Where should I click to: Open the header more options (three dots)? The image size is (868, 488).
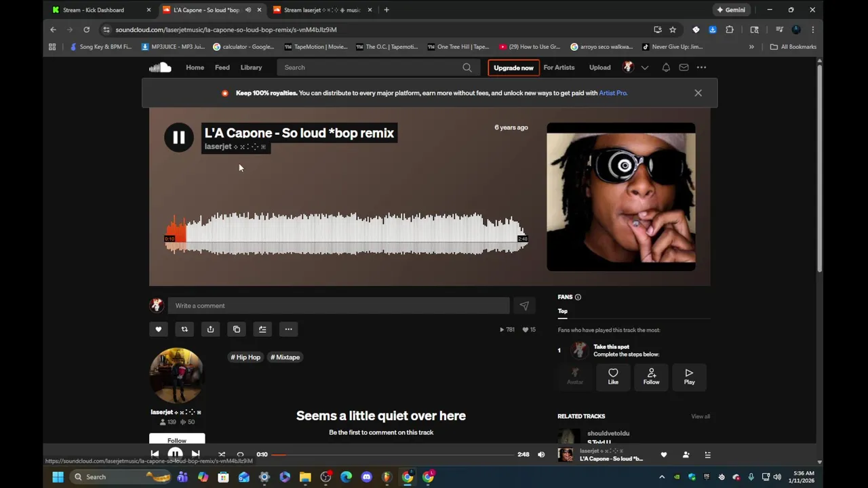701,67
